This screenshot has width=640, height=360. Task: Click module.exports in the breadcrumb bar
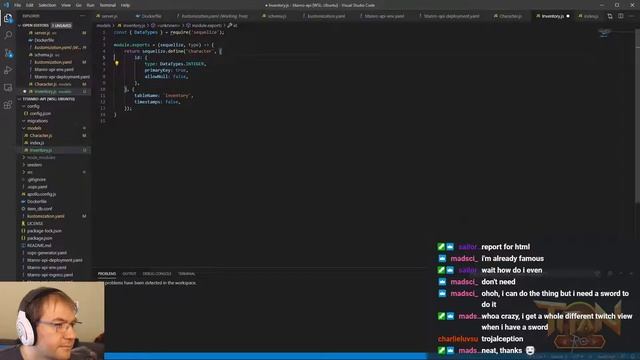(x=207, y=25)
